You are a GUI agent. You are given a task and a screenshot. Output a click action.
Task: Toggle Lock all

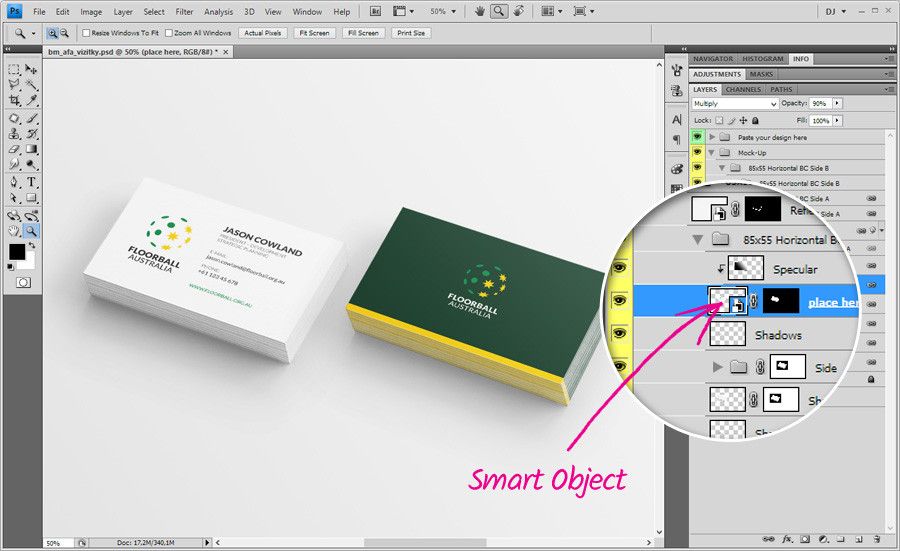point(755,121)
